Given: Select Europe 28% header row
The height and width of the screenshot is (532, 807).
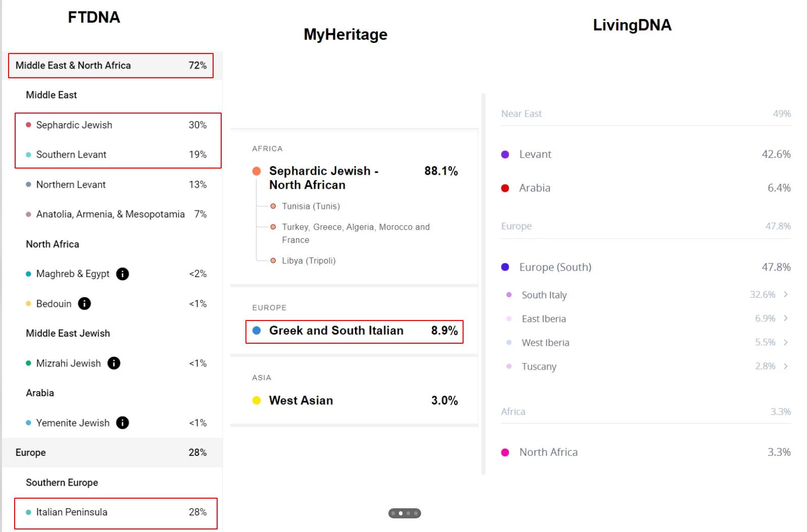Looking at the screenshot, I should pyautogui.click(x=111, y=452).
